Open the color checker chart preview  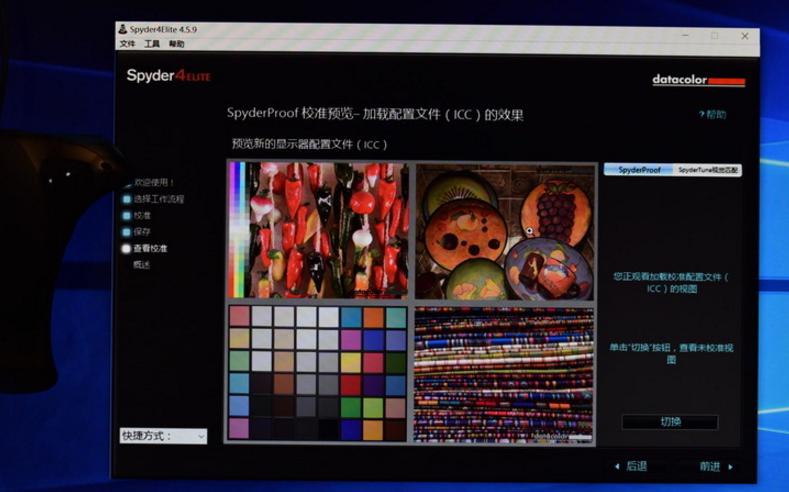[318, 373]
